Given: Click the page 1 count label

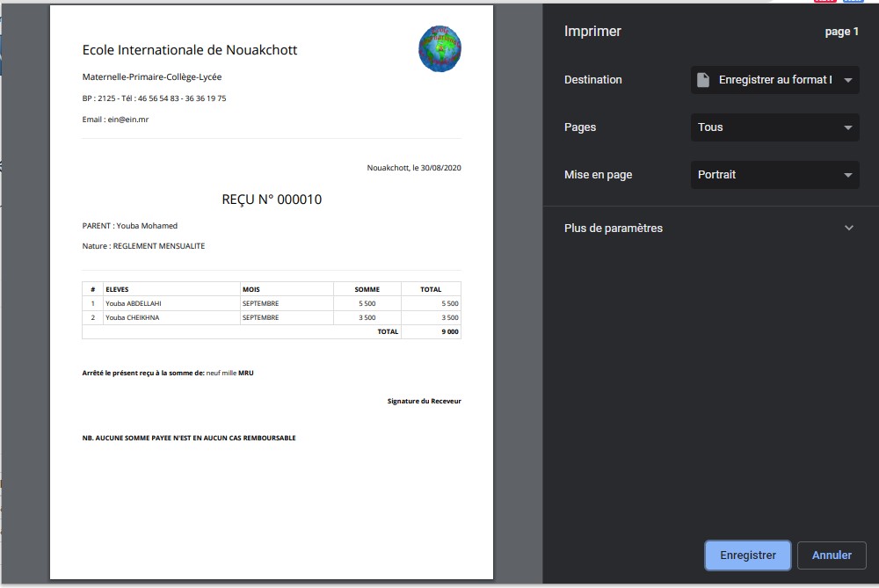Looking at the screenshot, I should pos(841,32).
